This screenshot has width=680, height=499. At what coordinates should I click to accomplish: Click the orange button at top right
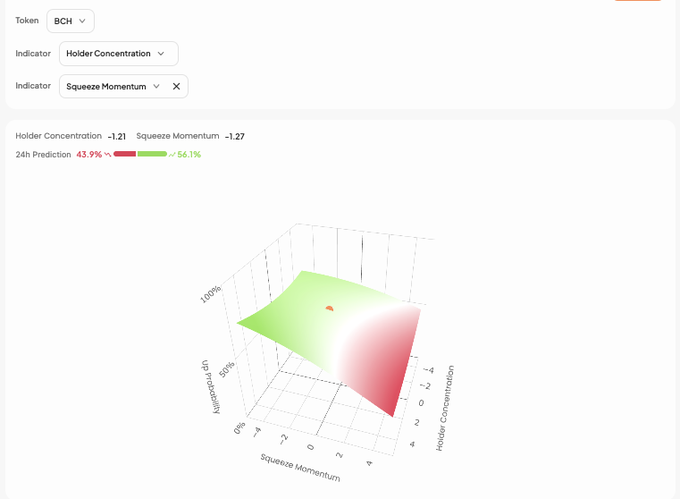(x=637, y=1)
